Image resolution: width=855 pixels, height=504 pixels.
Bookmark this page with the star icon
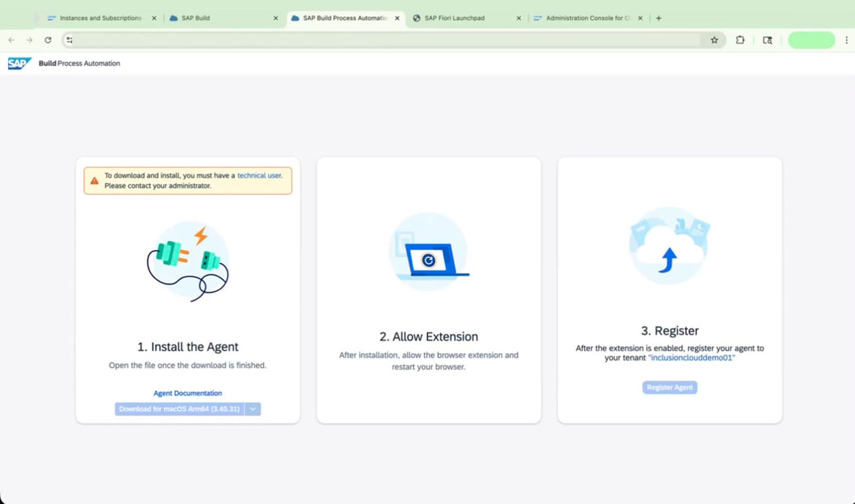[x=714, y=40]
